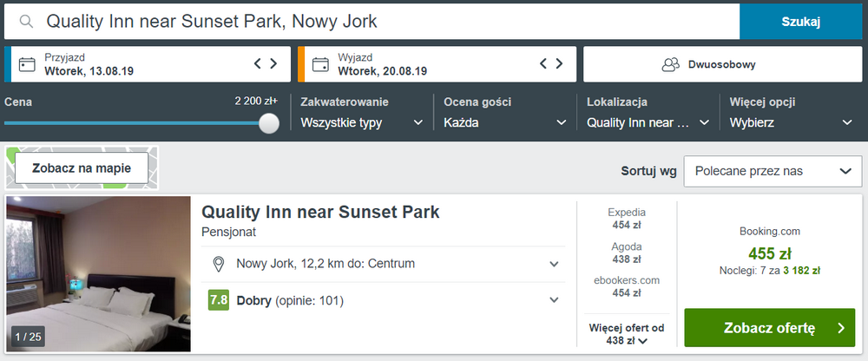Expand Więcej ofert od 438 zł

[x=627, y=334]
